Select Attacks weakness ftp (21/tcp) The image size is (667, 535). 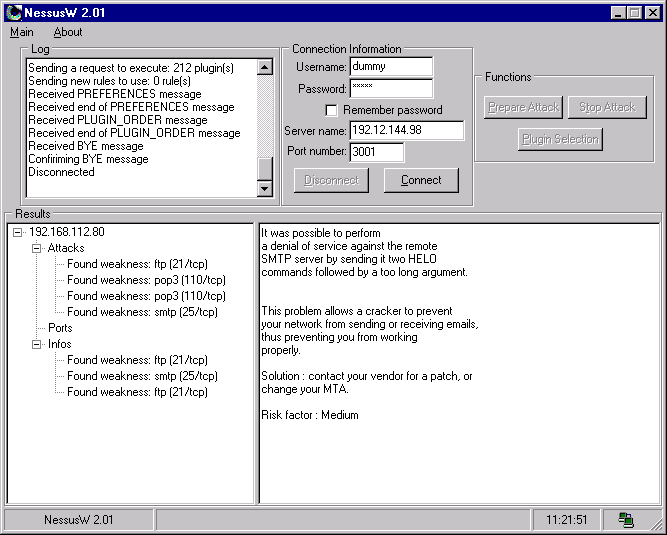[x=137, y=264]
